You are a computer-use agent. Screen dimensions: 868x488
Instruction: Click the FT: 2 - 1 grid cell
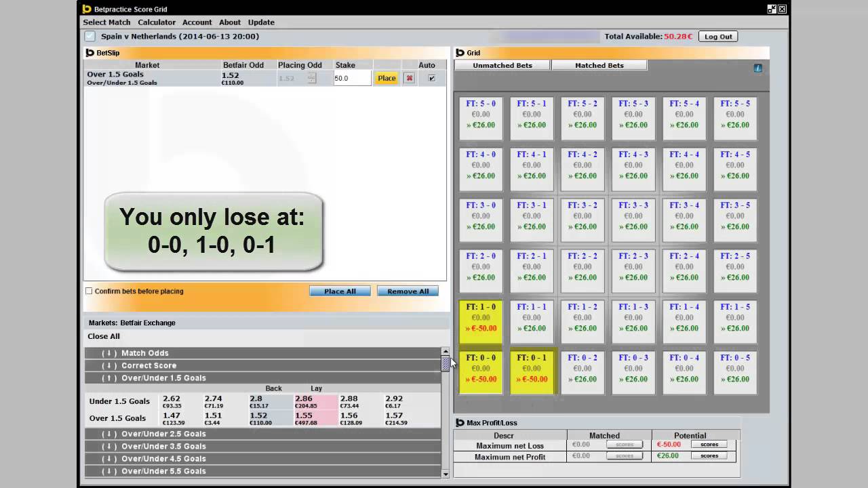click(532, 271)
